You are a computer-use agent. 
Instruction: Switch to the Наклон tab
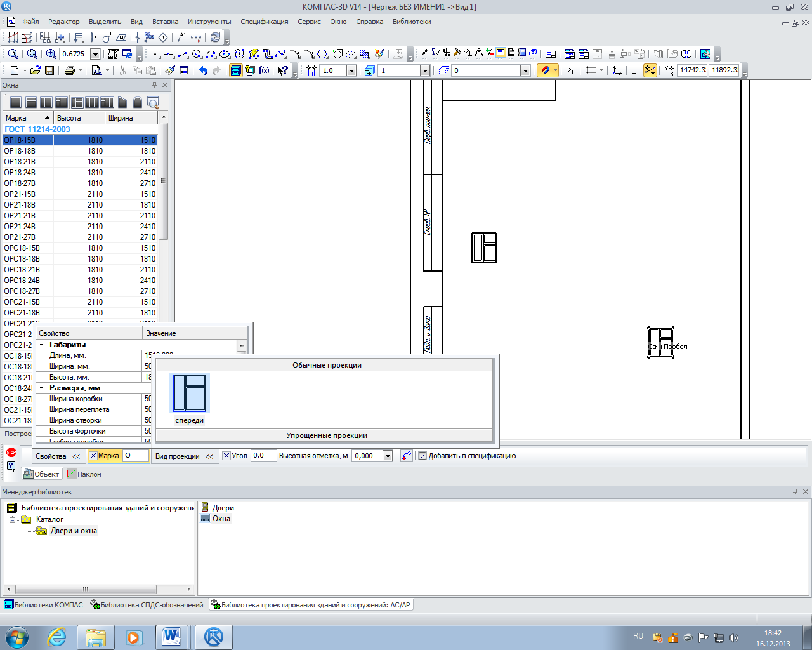[84, 474]
